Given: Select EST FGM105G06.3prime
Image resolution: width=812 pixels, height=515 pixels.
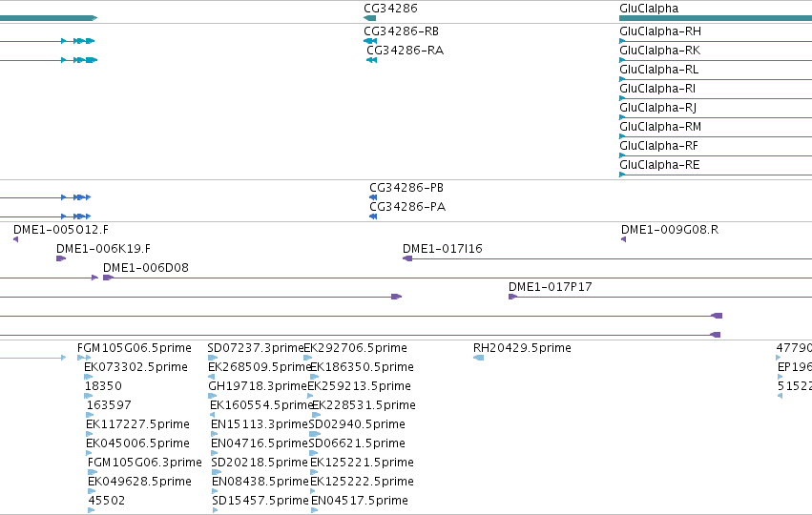Looking at the screenshot, I should pyautogui.click(x=145, y=463).
